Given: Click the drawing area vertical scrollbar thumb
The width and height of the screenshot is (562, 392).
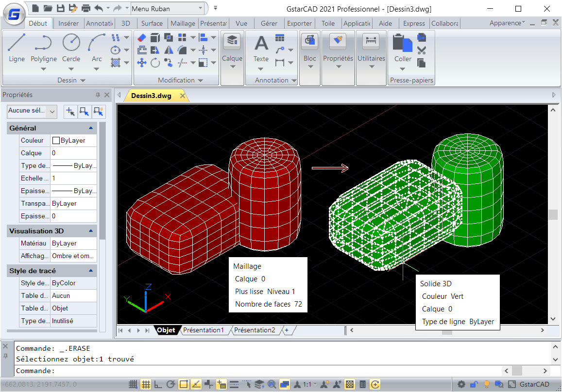Looking at the screenshot, I should (x=553, y=214).
